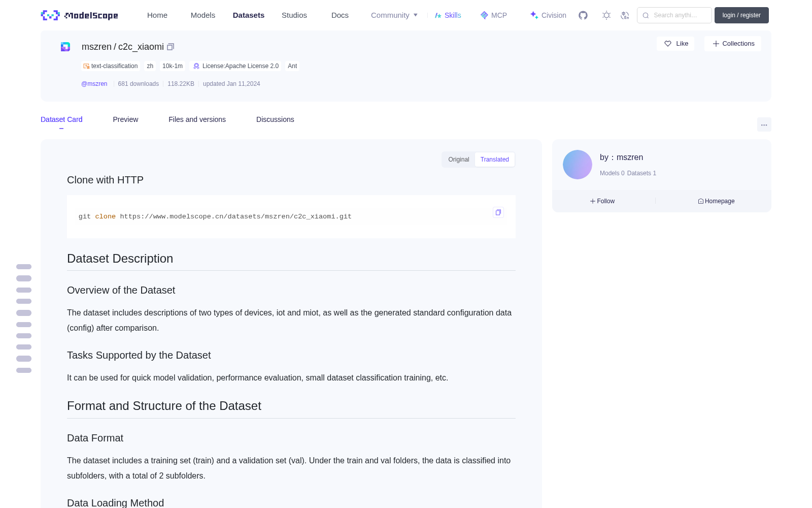
Task: Click Format and Structure of the Dataset heading
Action: click(x=164, y=406)
